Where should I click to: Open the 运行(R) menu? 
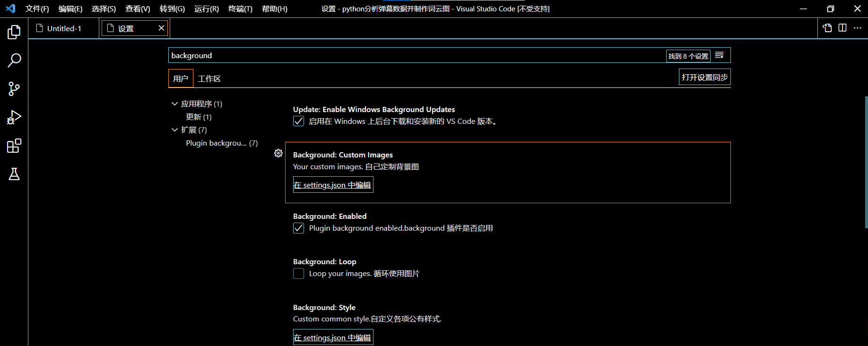207,9
